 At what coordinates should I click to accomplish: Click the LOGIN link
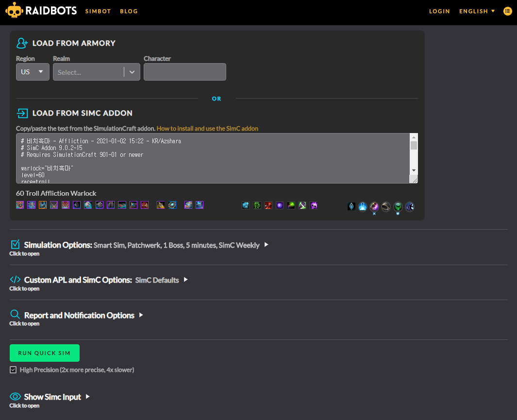pos(439,11)
